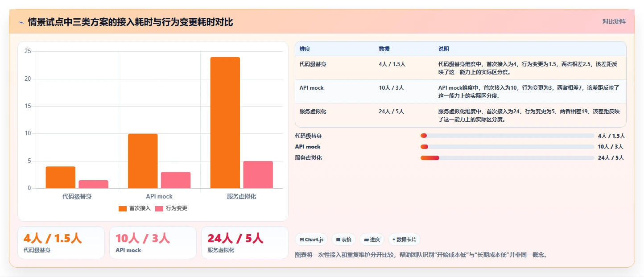The width and height of the screenshot is (644, 277).
Task: Click the 代码级替身 progress row label
Action: click(x=309, y=136)
